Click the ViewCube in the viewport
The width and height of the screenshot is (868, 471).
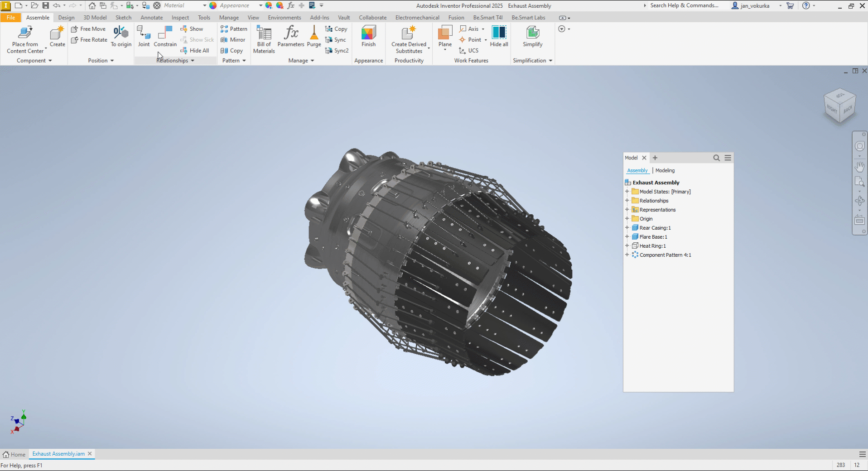[839, 106]
